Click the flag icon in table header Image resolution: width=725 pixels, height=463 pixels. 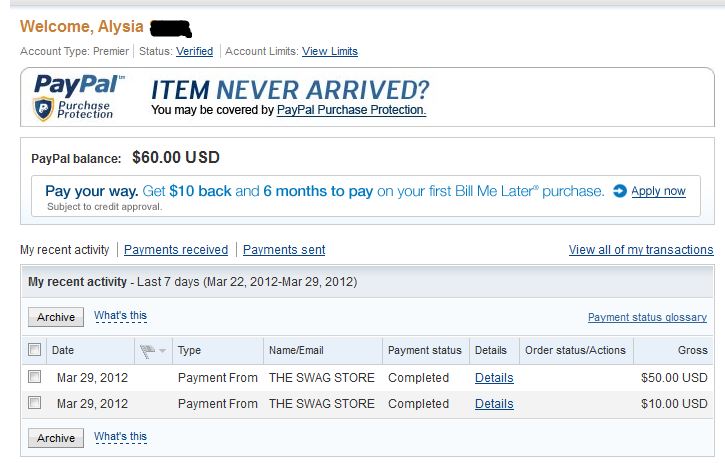tap(147, 351)
